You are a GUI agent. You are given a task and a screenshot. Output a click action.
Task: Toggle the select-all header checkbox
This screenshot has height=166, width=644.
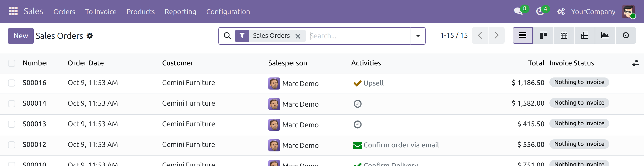click(x=12, y=63)
